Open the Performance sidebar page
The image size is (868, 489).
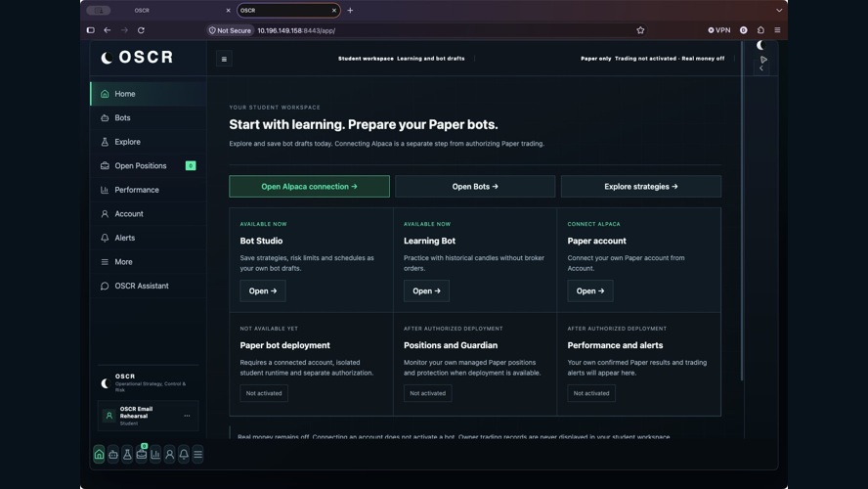point(149,190)
